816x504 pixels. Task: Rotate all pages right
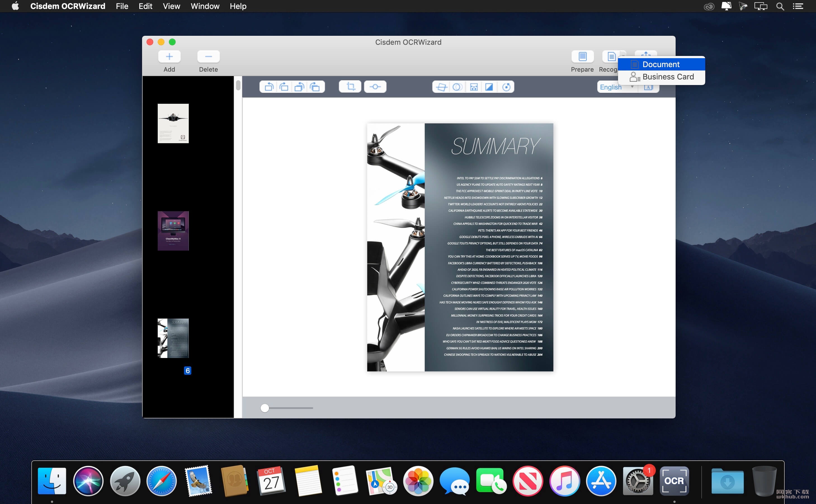coord(315,87)
